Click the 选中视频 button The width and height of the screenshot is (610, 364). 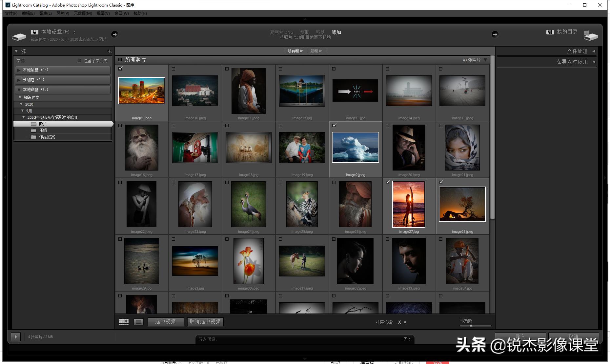pos(165,322)
